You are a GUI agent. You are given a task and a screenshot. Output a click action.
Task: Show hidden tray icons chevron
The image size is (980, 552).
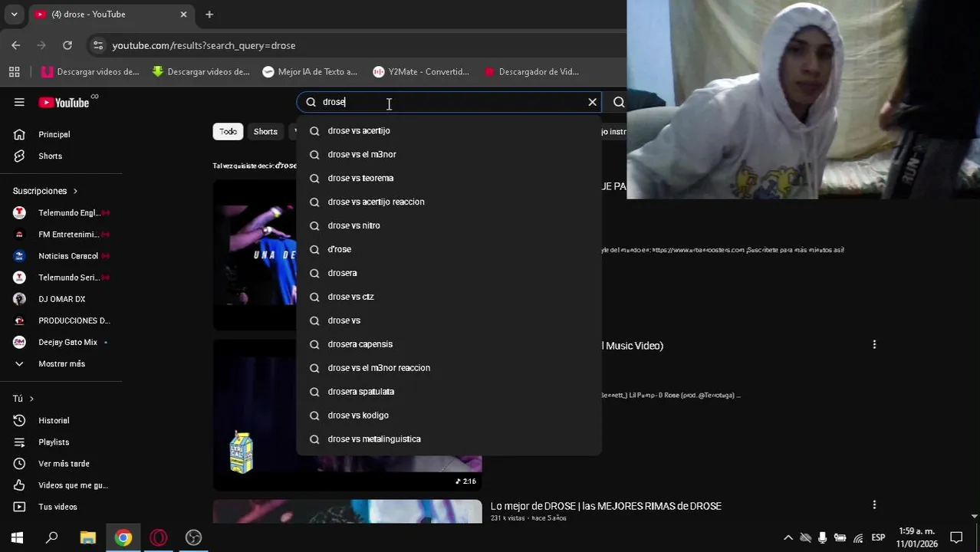[x=788, y=537]
